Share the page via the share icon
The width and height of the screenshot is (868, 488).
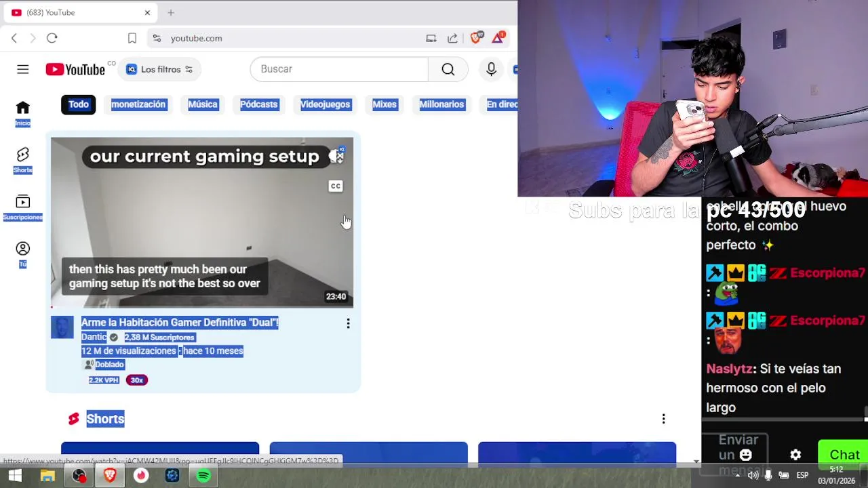pyautogui.click(x=452, y=38)
